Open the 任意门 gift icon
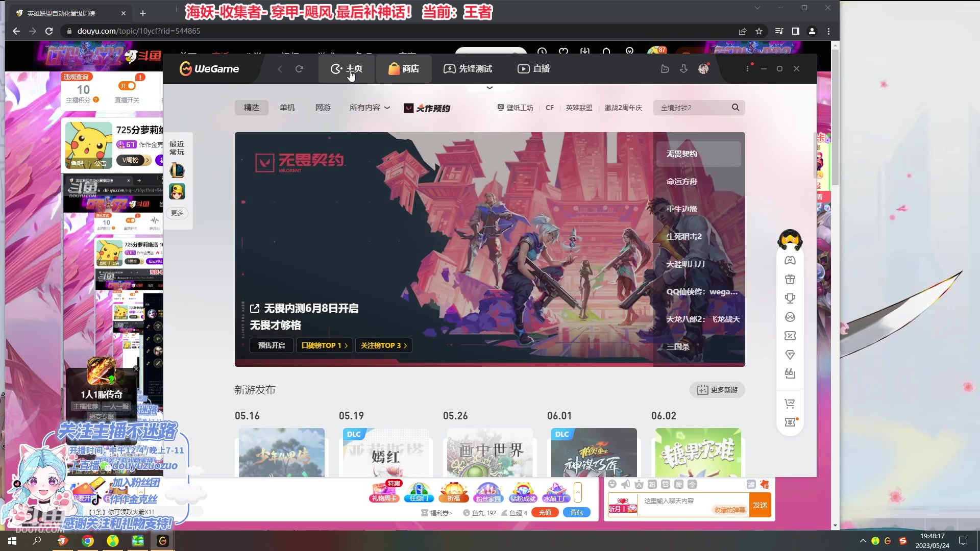 (419, 492)
